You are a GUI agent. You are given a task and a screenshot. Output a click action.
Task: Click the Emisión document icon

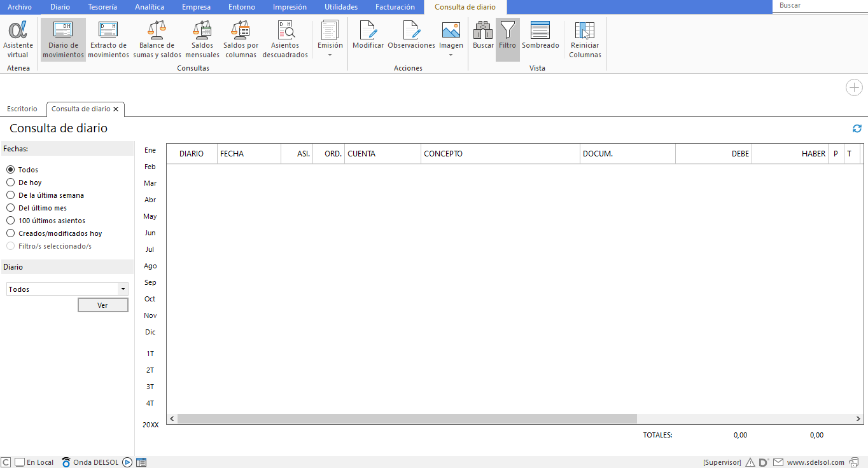tap(330, 30)
